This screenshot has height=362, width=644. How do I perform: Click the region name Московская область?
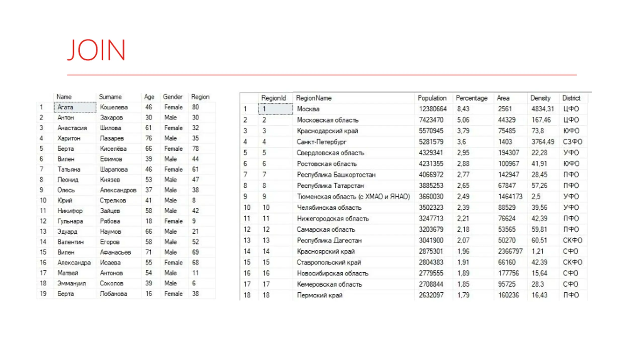328,120
